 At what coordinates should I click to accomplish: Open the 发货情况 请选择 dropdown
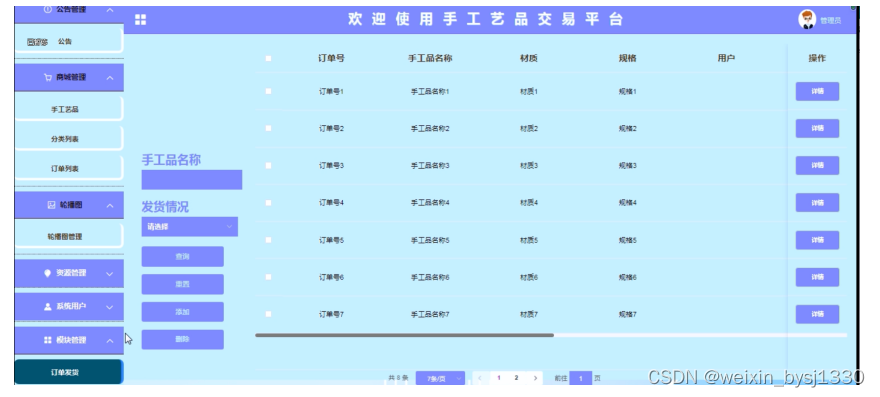coord(190,227)
